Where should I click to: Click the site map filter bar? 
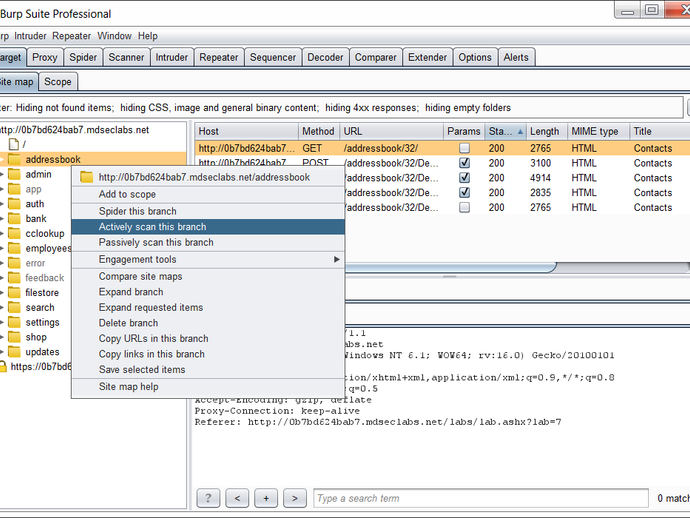click(341, 108)
